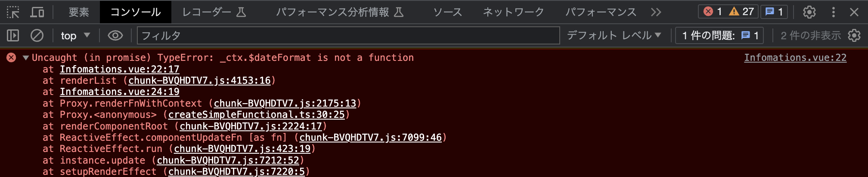Open the DevTools three-dot customize menu
The height and width of the screenshot is (177, 868).
pyautogui.click(x=834, y=12)
